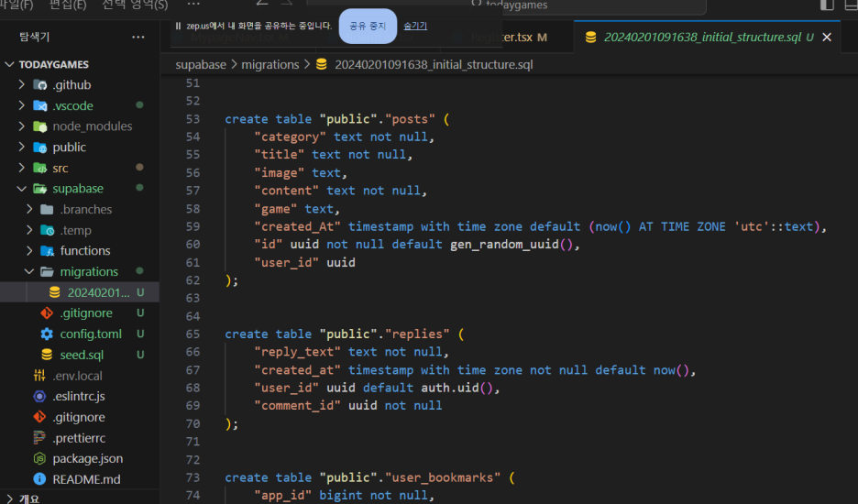This screenshot has height=504, width=858.
Task: Open the .env.local file
Action: 77,376
